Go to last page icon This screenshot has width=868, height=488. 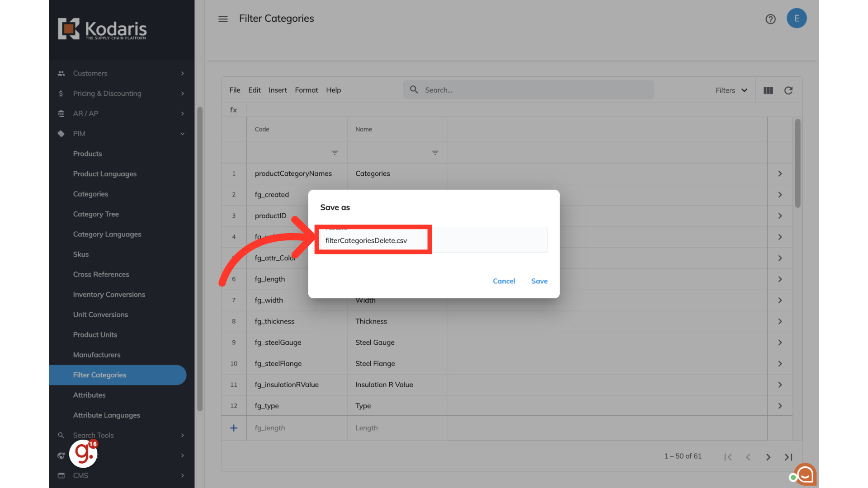coord(788,457)
